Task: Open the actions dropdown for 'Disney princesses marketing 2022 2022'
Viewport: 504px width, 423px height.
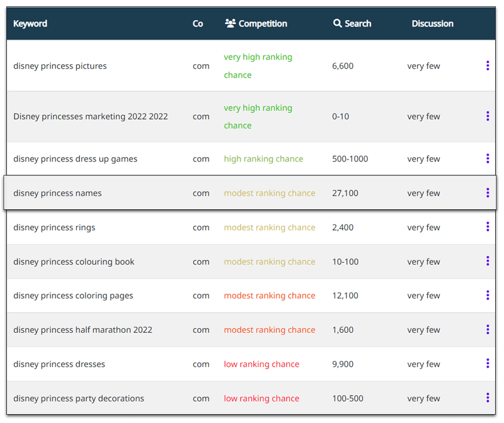Action: 488,116
